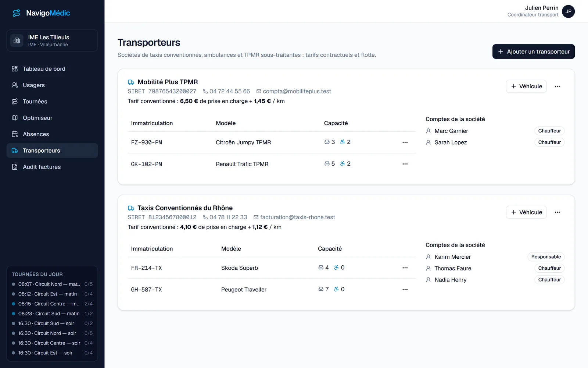Open the Optimiseur page
588x368 pixels.
(52, 118)
